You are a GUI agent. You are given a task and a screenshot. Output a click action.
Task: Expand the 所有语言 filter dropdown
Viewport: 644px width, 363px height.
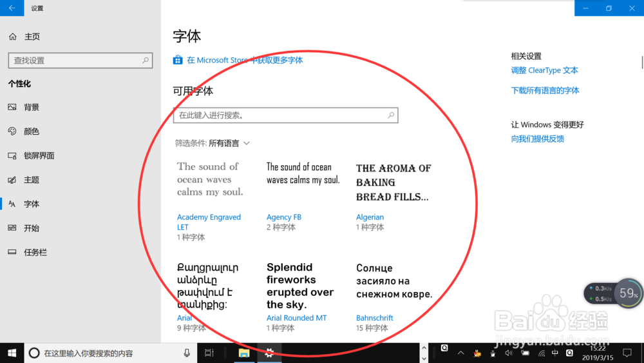pos(229,143)
